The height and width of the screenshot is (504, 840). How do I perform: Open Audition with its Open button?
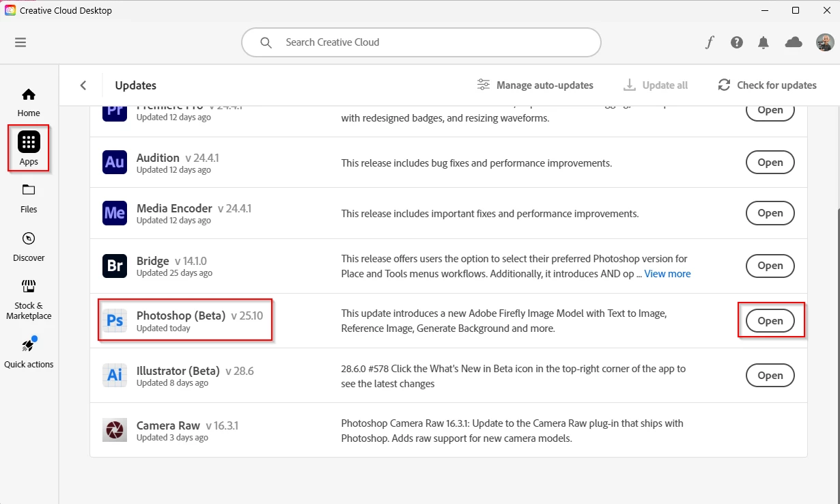[770, 163]
